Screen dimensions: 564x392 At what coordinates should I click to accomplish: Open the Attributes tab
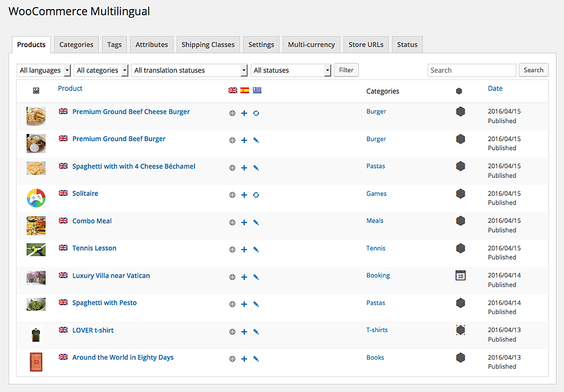pyautogui.click(x=152, y=44)
